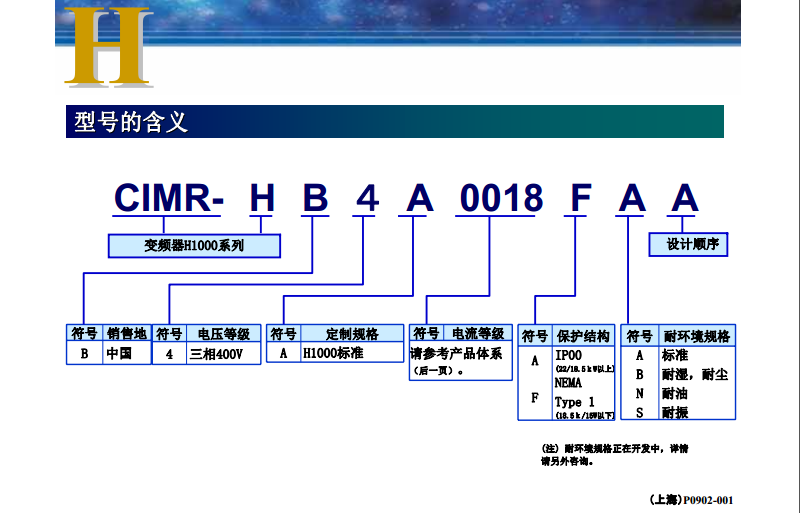Click the 耐环境规格 table header
The width and height of the screenshot is (800, 513).
point(697,336)
